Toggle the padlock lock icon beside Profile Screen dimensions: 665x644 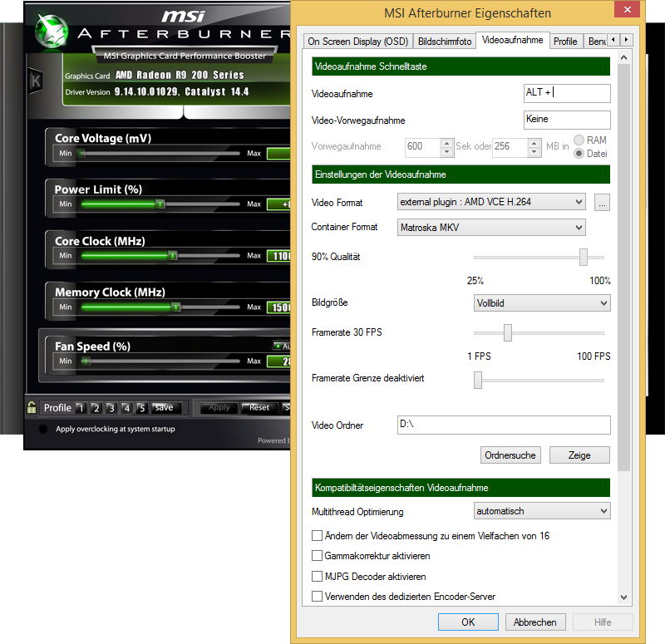(x=32, y=407)
